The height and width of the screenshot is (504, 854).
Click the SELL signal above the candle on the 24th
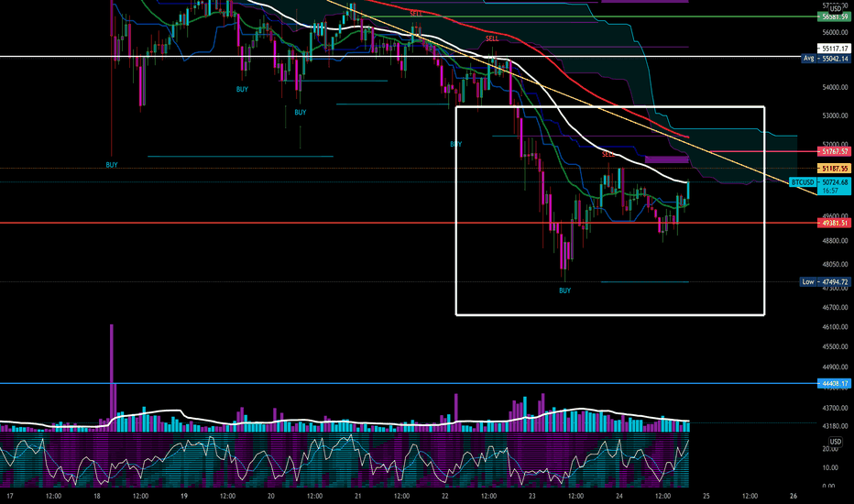point(608,154)
